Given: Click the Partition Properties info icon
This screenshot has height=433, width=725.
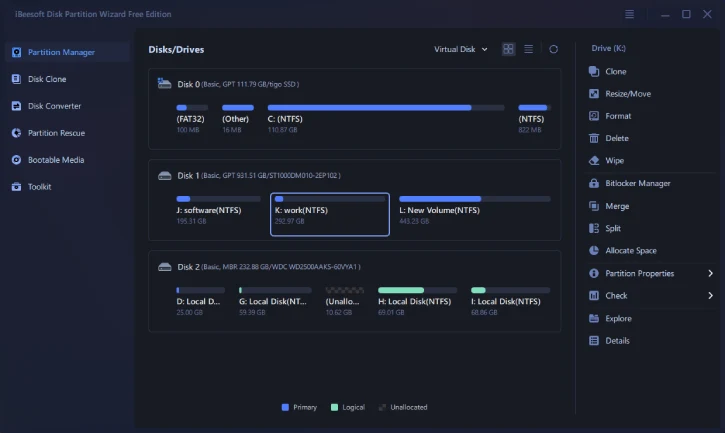Looking at the screenshot, I should [x=594, y=273].
